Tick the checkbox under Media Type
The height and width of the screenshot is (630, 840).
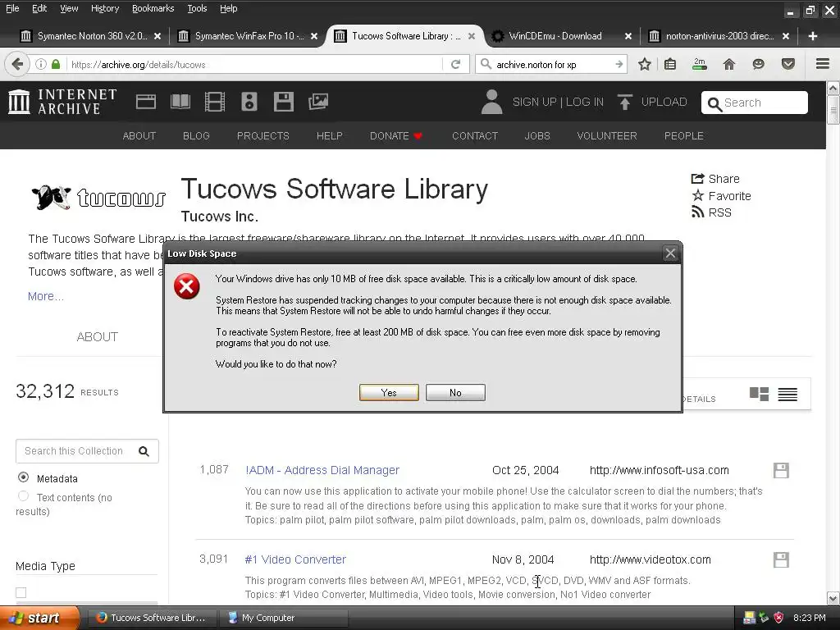click(x=21, y=592)
